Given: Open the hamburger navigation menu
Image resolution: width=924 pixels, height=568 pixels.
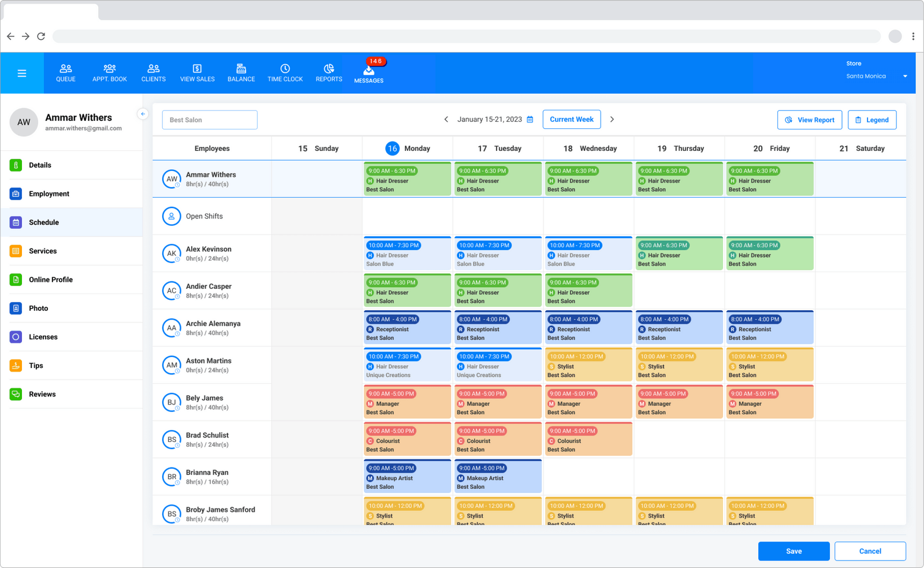Looking at the screenshot, I should point(22,73).
